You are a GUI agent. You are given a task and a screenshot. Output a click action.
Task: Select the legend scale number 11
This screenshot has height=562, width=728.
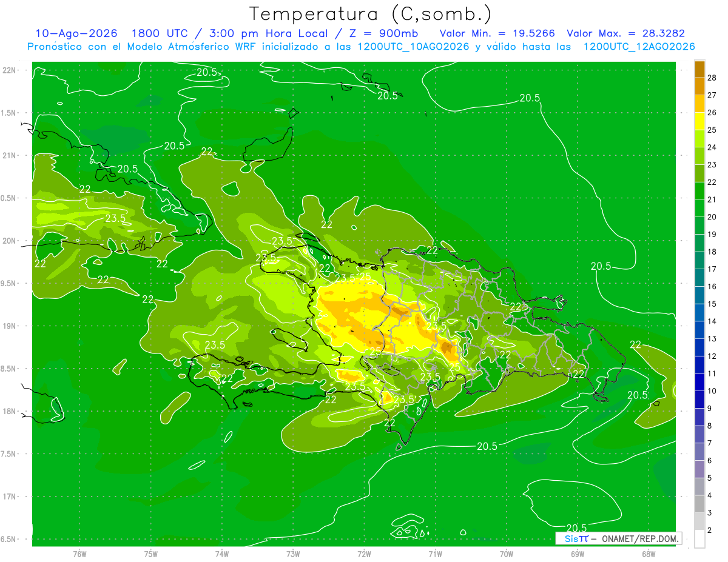[x=712, y=373]
